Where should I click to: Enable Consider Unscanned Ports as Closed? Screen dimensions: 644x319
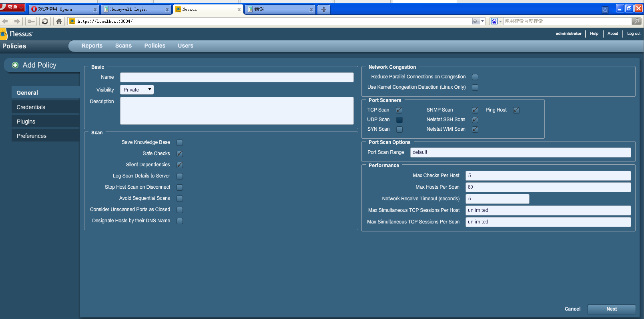coord(180,210)
